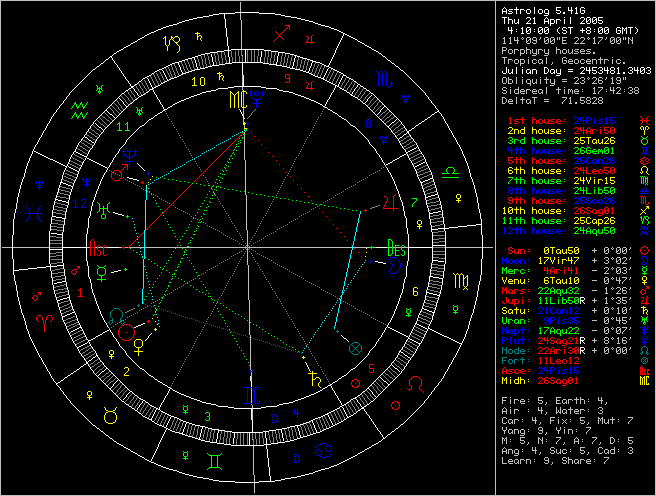Click the blue Moon crescent in the wheel

pyautogui.click(x=396, y=267)
